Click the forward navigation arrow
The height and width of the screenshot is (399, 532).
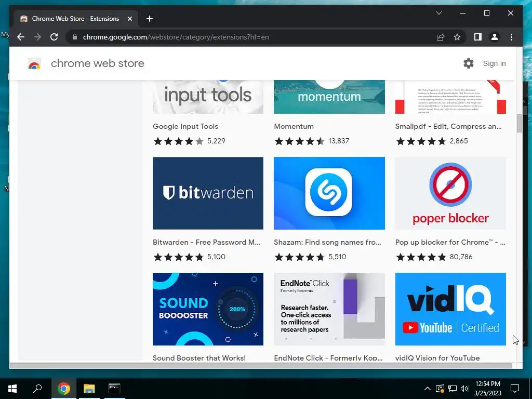37,37
